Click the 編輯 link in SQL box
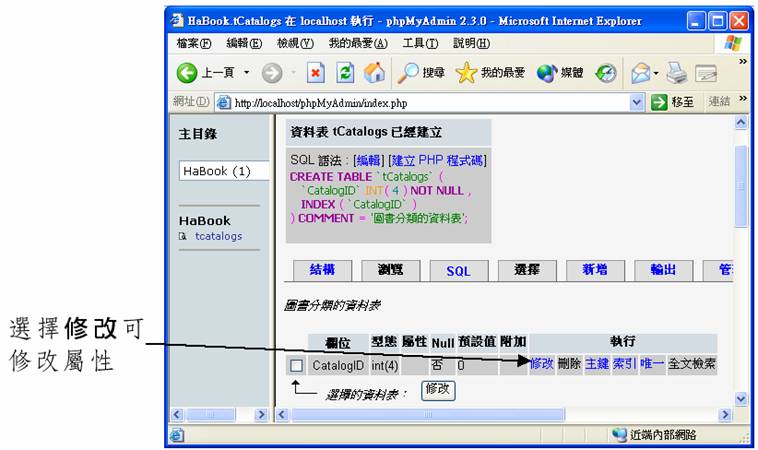The image size is (758, 450). coord(368,160)
